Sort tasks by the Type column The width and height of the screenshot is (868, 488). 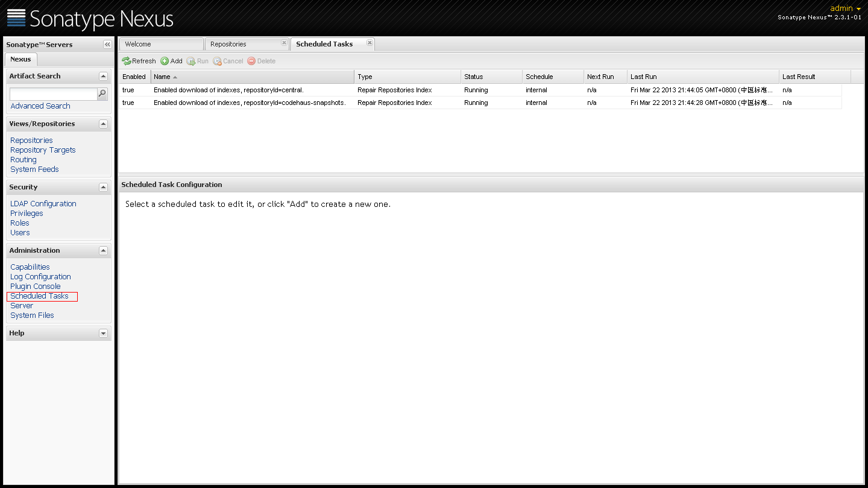(408, 77)
